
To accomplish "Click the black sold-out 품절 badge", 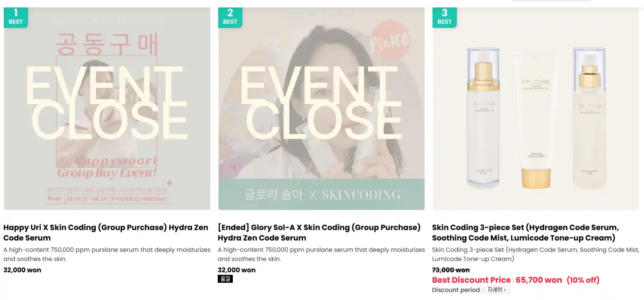I will [x=225, y=279].
